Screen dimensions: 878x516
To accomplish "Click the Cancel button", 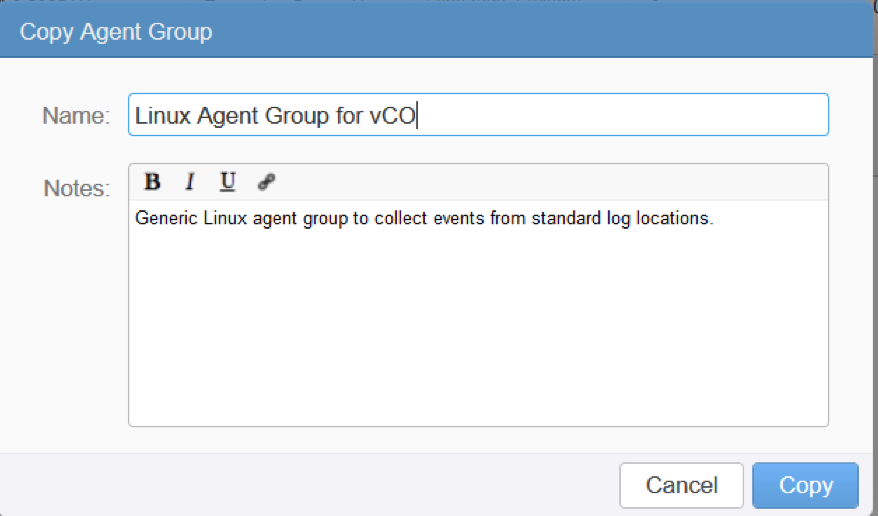I will pos(681,485).
